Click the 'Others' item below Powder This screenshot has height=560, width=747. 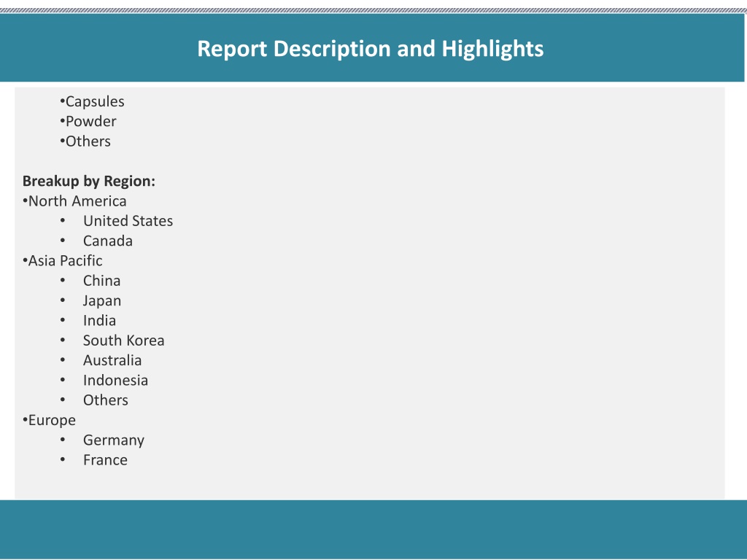pyautogui.click(x=88, y=141)
